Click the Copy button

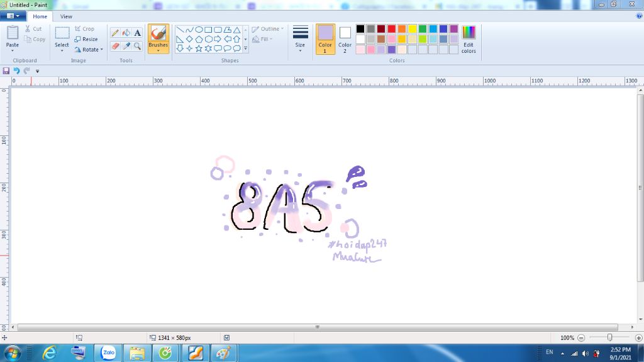pos(35,39)
